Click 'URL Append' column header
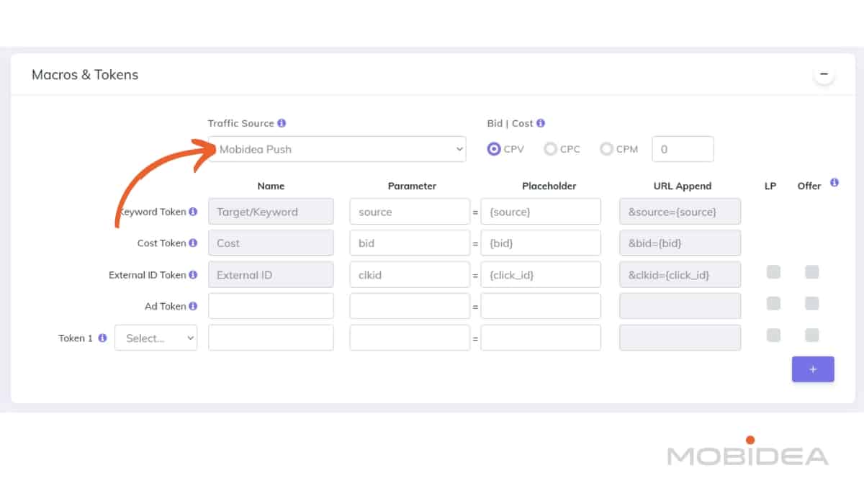The width and height of the screenshot is (864, 504). tap(683, 186)
